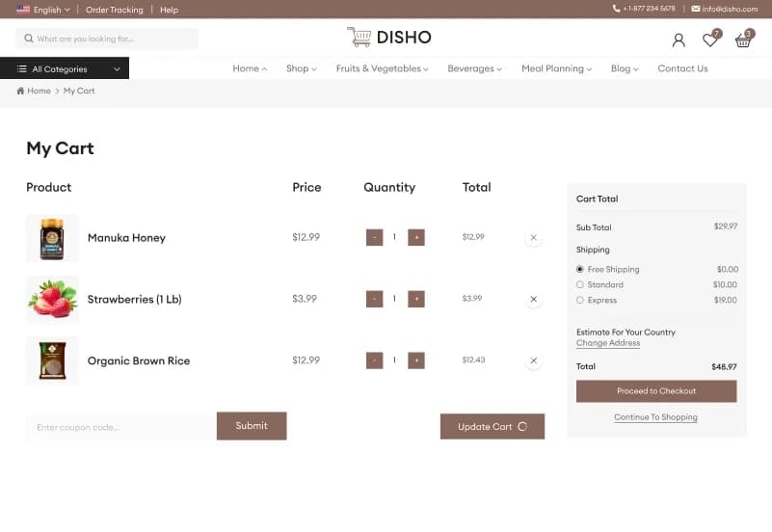Open the shopping basket icon
Screen dimensions: 772x532
[742, 40]
